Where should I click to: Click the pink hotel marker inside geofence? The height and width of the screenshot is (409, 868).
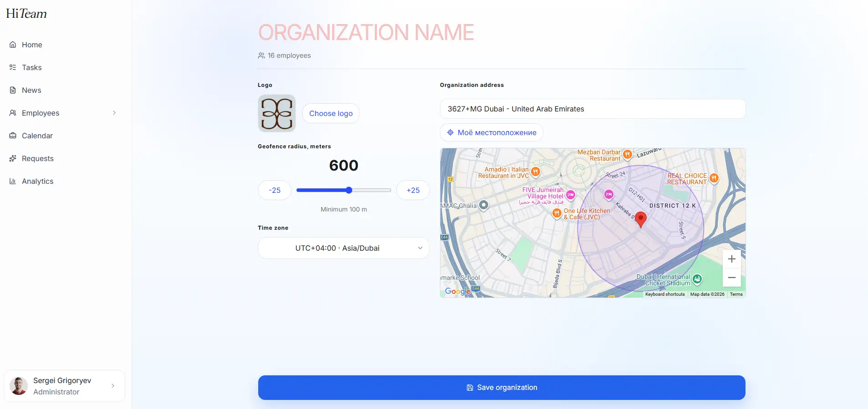(608, 195)
